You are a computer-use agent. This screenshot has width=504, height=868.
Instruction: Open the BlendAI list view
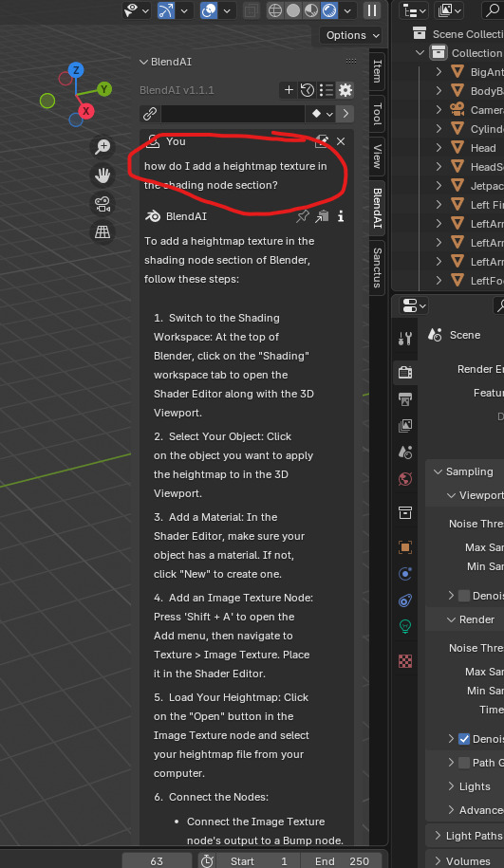click(327, 90)
